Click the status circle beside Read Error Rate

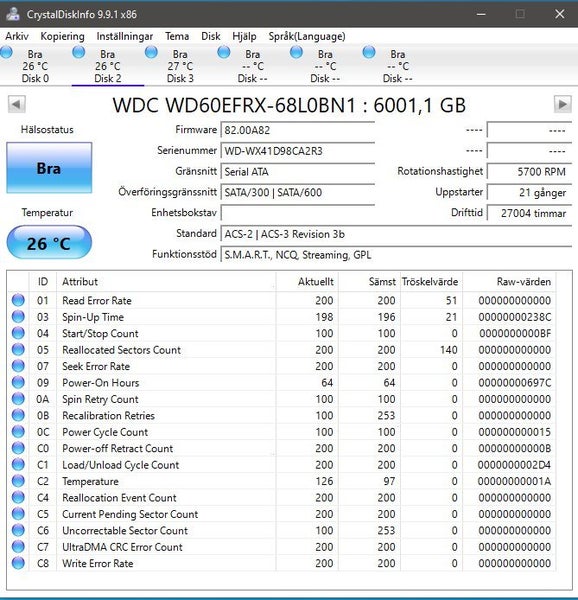coord(18,300)
